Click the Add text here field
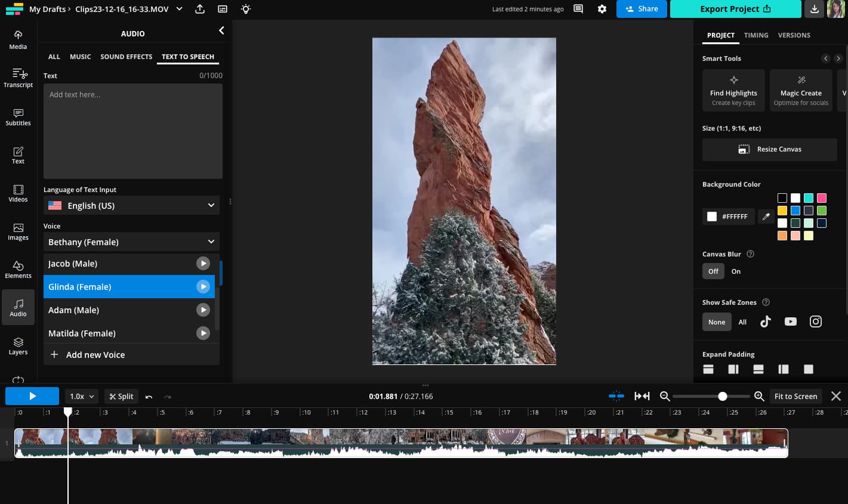The width and height of the screenshot is (848, 504). (133, 131)
